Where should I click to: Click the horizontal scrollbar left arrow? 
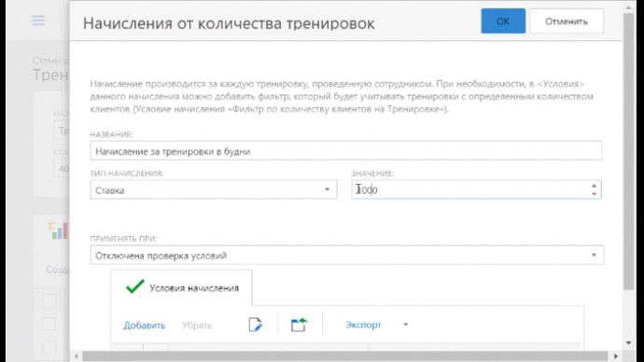click(76, 356)
